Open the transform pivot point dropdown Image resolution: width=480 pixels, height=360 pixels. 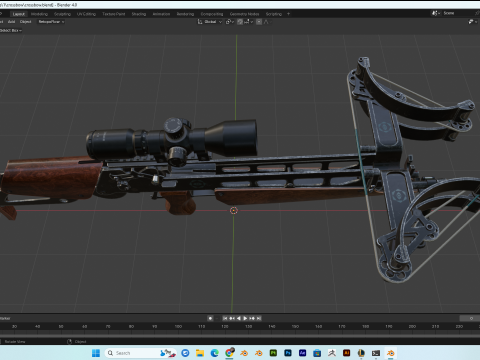pyautogui.click(x=229, y=22)
